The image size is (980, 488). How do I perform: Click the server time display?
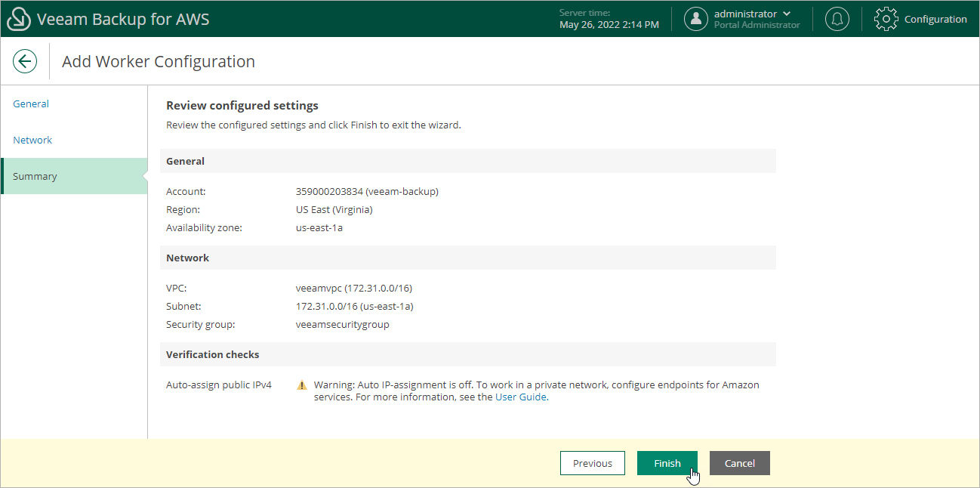pyautogui.click(x=609, y=18)
